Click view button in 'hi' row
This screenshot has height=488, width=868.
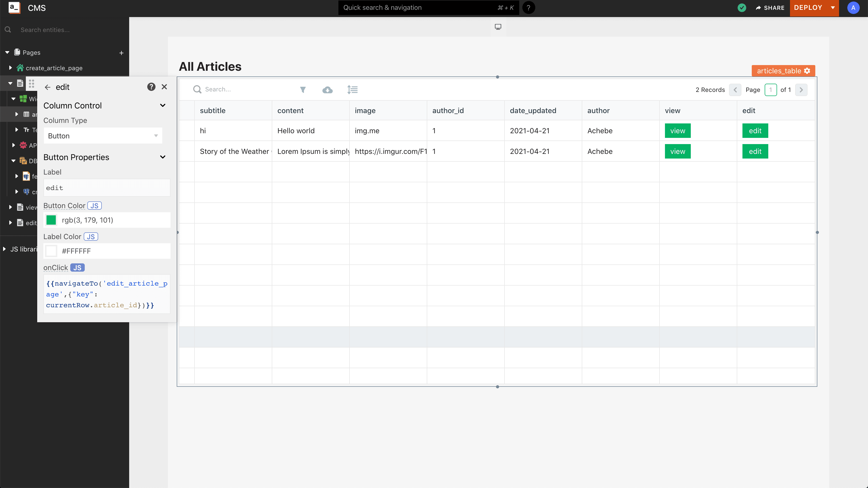click(x=678, y=131)
